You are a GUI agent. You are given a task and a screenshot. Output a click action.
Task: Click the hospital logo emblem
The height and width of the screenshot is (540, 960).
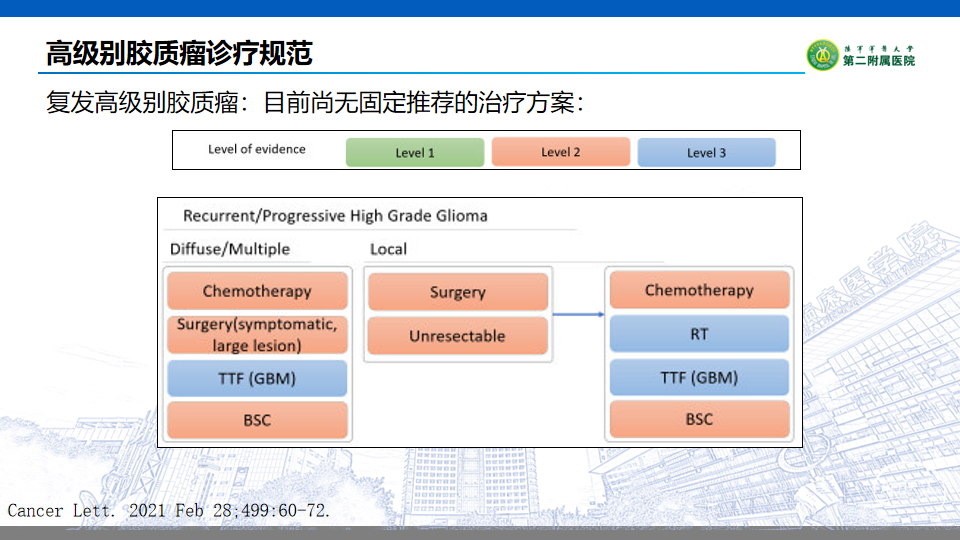point(822,55)
